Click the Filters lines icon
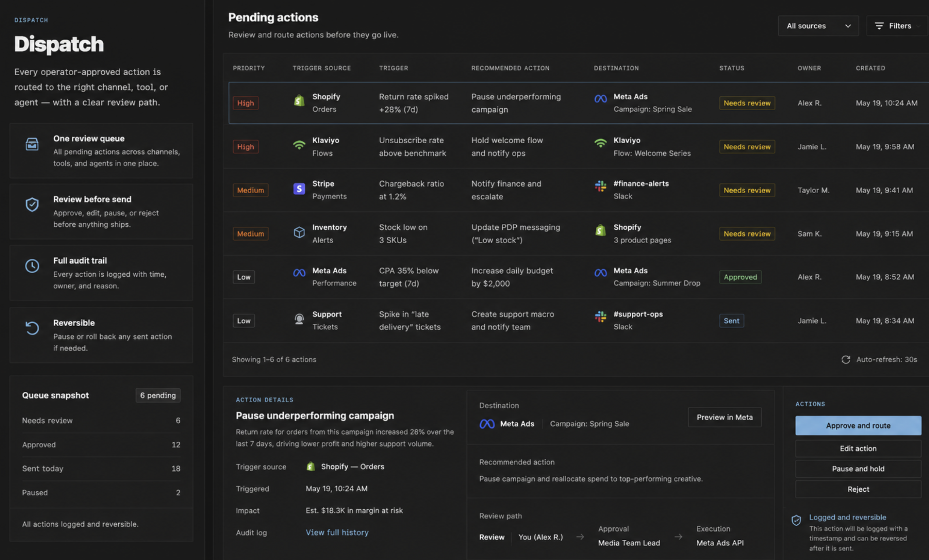The height and width of the screenshot is (560, 929). coord(879,26)
